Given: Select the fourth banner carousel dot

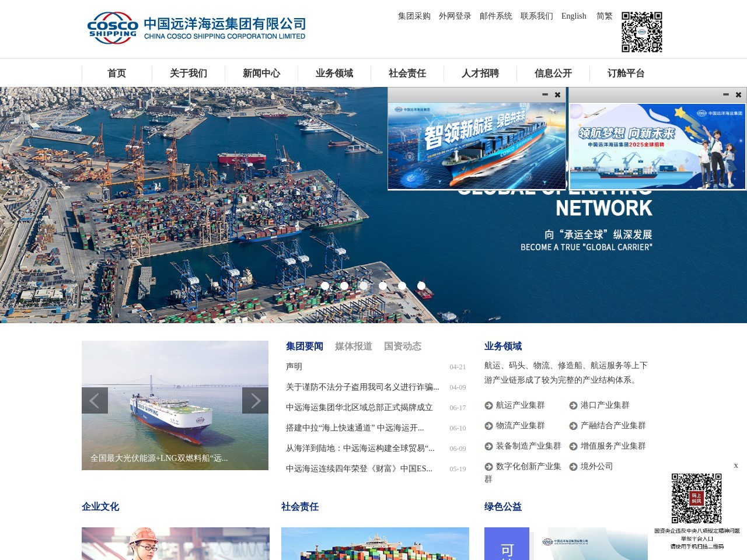Looking at the screenshot, I should 383,286.
